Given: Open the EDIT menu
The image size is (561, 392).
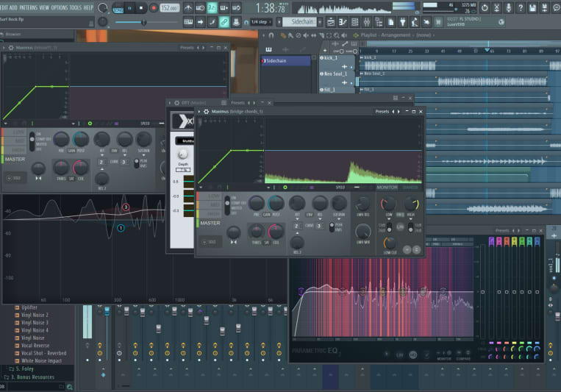Looking at the screenshot, I should [x=4, y=7].
